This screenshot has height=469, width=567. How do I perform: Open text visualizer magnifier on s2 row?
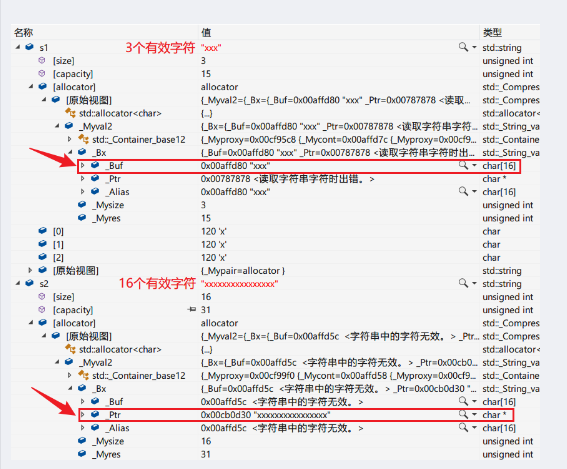463,283
